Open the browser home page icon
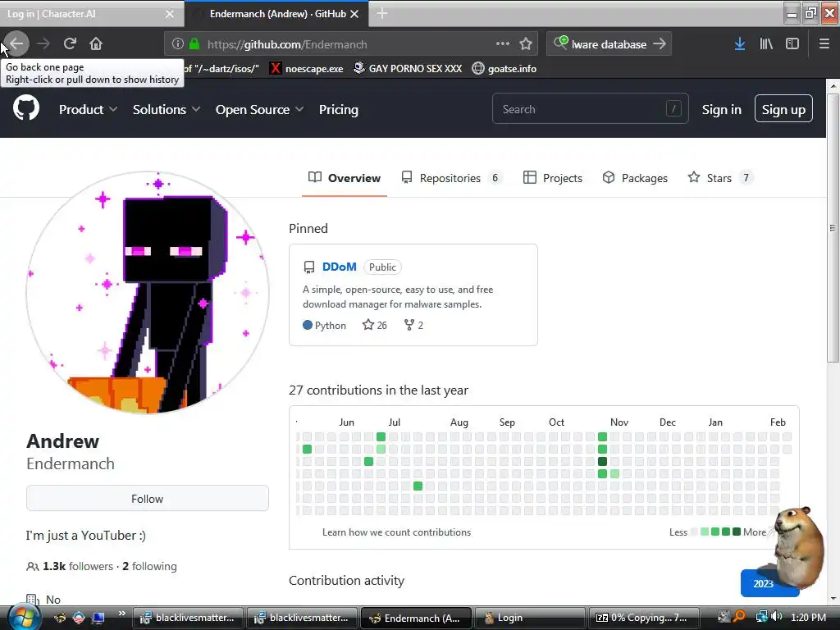The width and height of the screenshot is (840, 630). coord(96,44)
